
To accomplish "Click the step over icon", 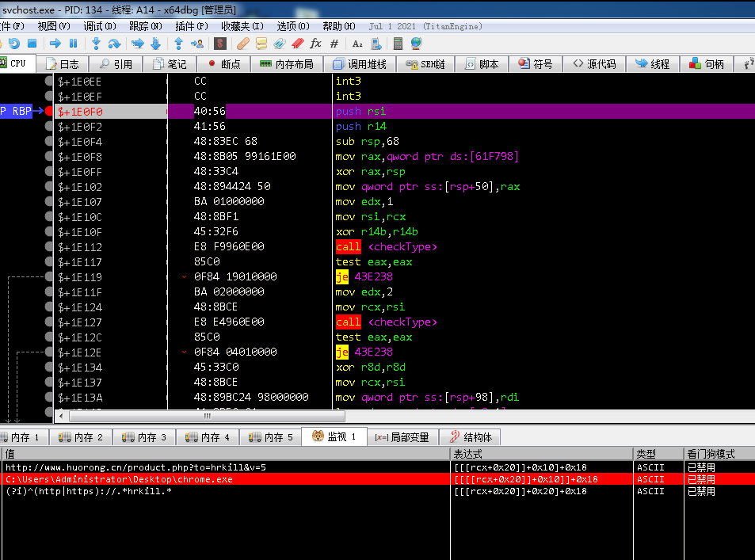I will click(x=114, y=44).
